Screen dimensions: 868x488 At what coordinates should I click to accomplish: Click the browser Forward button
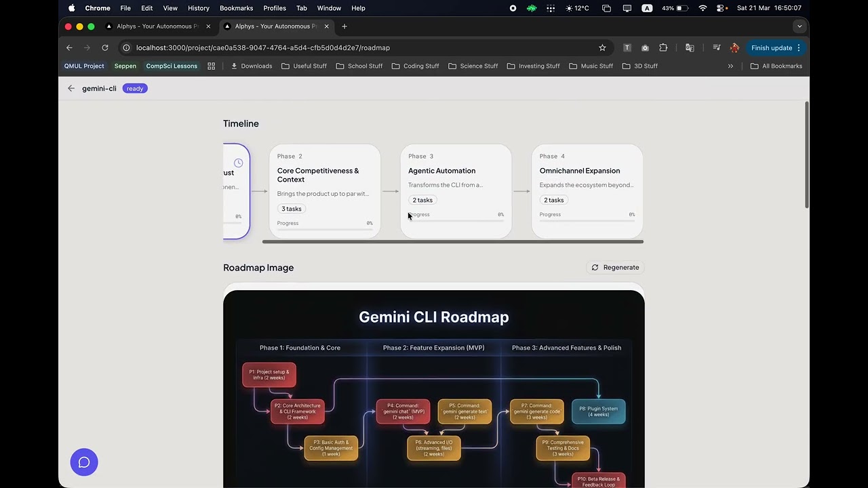87,47
